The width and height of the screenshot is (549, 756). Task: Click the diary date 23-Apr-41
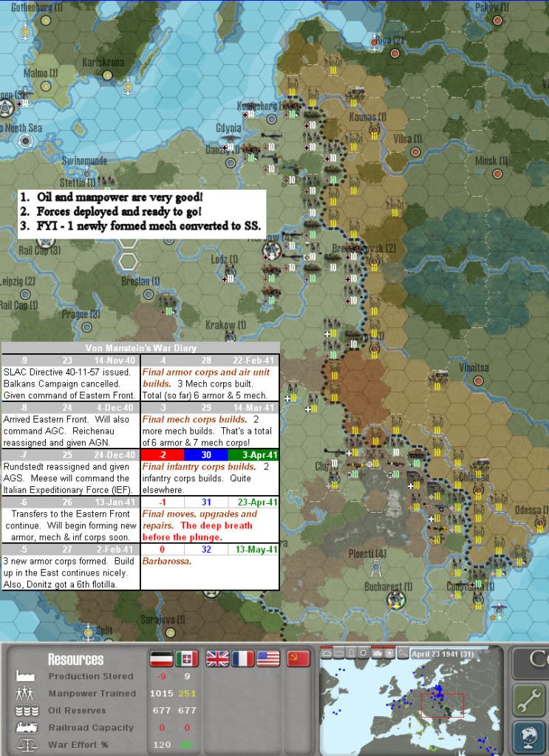(257, 502)
